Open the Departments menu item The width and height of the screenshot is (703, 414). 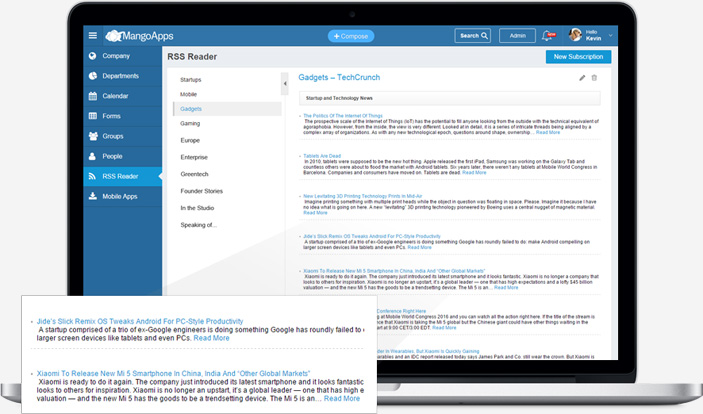tap(122, 76)
